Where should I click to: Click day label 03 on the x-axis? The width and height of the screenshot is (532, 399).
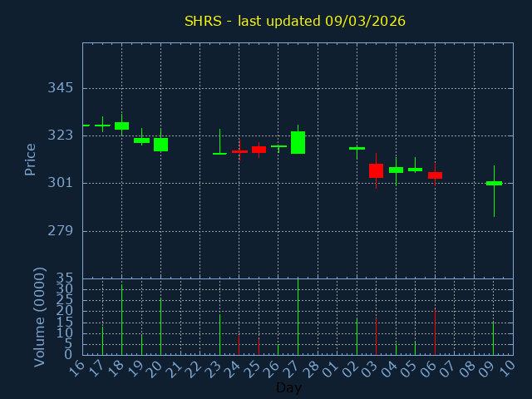point(371,369)
